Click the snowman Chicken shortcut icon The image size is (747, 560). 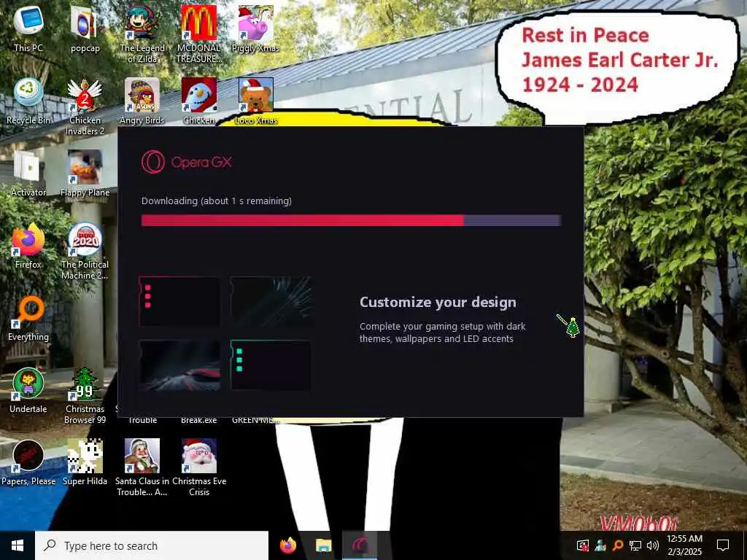198,101
